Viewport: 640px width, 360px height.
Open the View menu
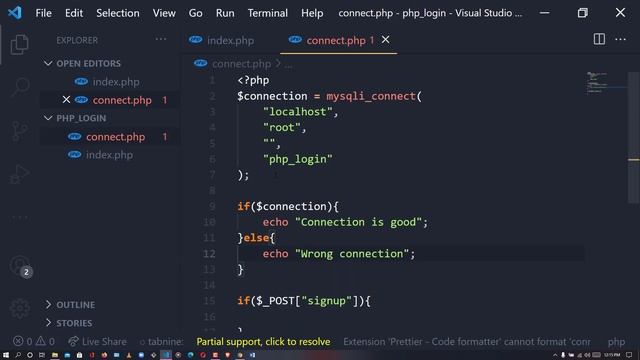point(164,13)
